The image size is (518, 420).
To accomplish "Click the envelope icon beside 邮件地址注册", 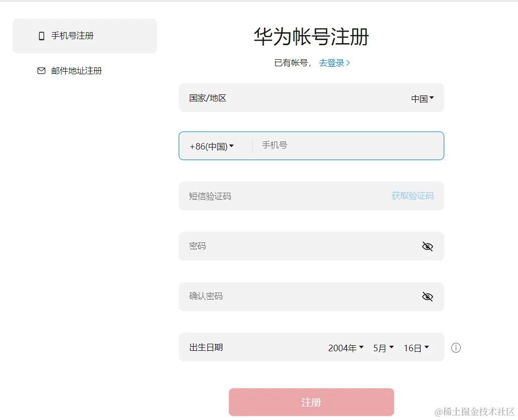I will click(41, 71).
